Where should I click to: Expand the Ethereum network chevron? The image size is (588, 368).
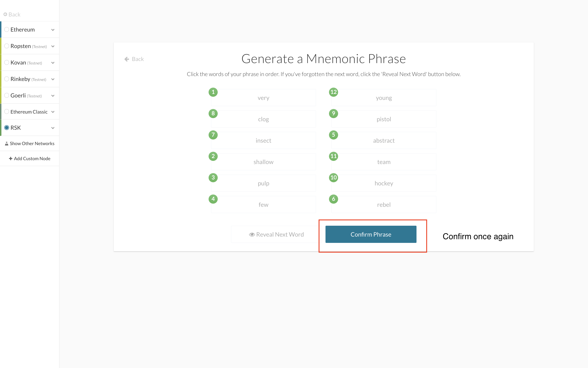pos(53,30)
